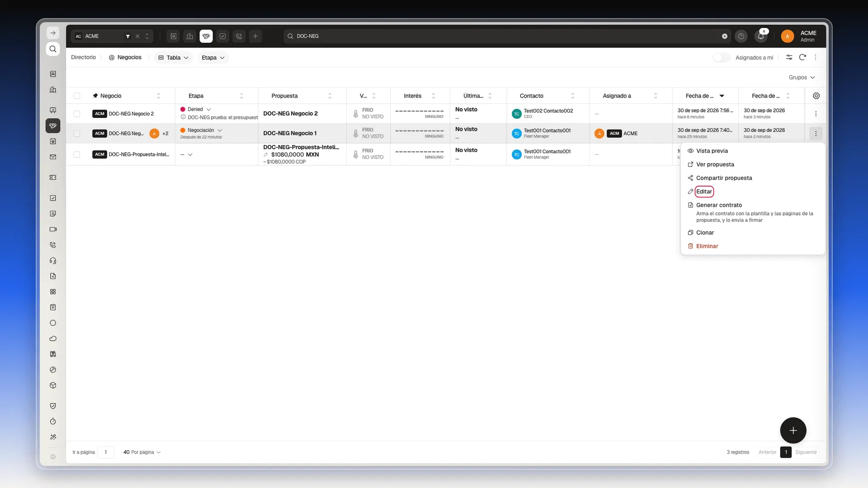Open the ACME workspace selector

pyautogui.click(x=112, y=36)
